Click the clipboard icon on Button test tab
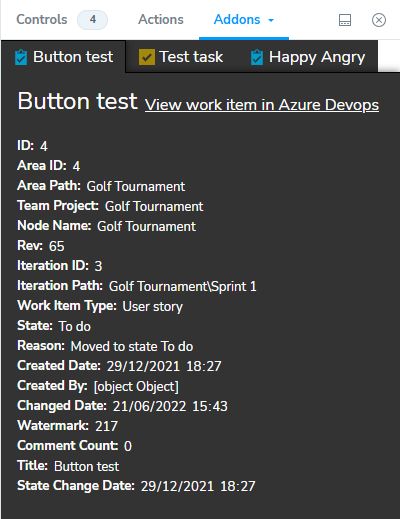The height and width of the screenshot is (519, 400). 21,57
